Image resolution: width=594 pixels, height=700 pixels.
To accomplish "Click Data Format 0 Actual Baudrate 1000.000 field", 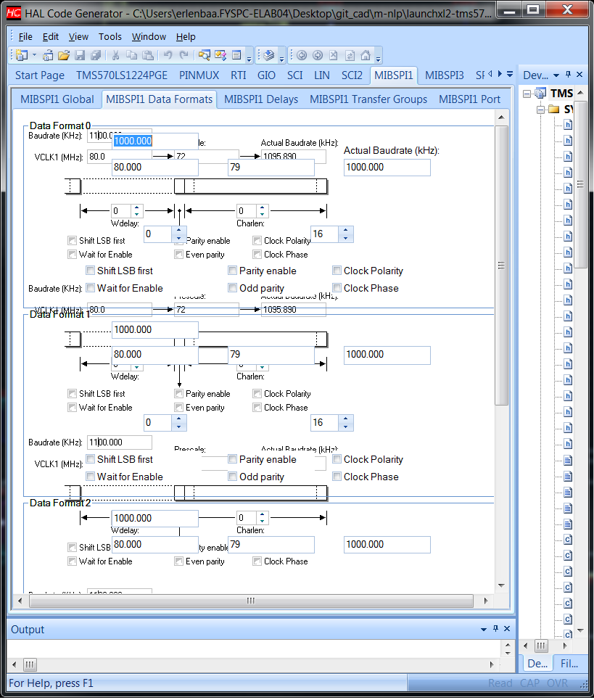I will click(x=387, y=168).
